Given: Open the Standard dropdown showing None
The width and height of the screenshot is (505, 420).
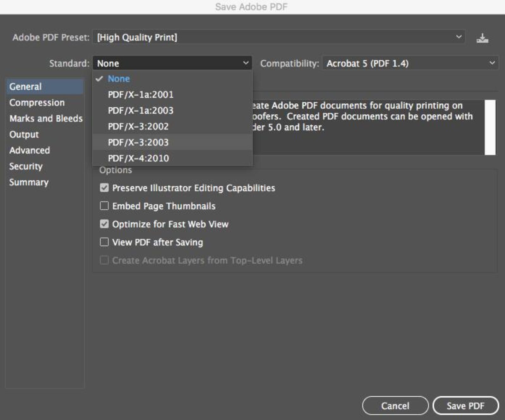Looking at the screenshot, I should point(172,63).
